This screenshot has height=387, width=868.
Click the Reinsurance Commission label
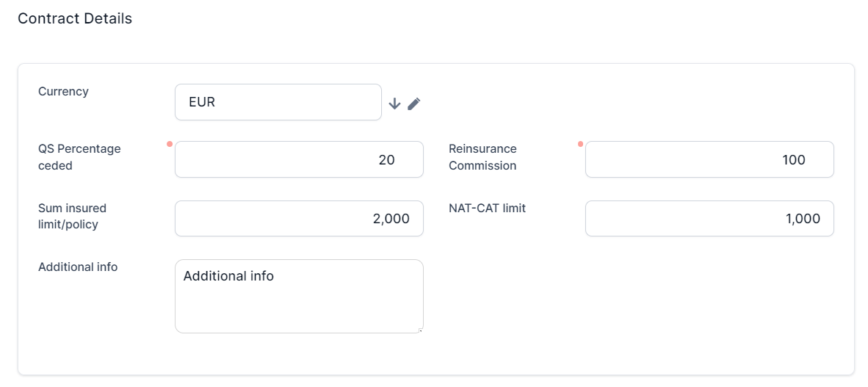482,157
